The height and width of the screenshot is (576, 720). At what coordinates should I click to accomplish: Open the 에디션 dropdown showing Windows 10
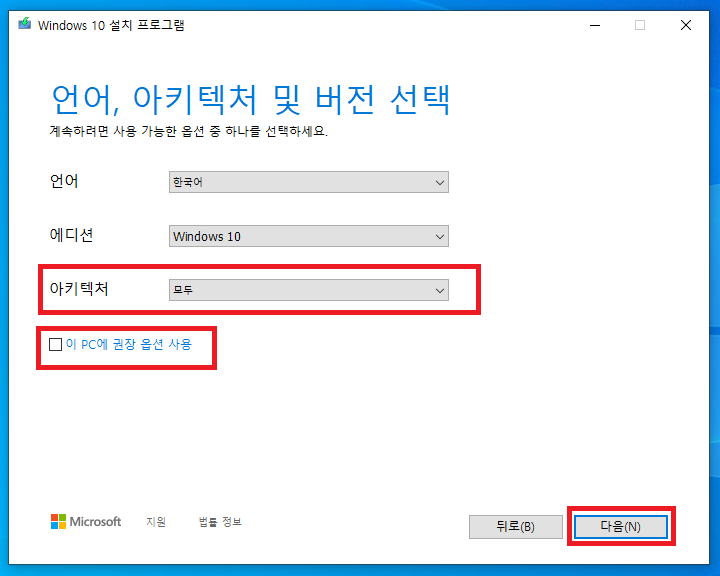(x=309, y=236)
